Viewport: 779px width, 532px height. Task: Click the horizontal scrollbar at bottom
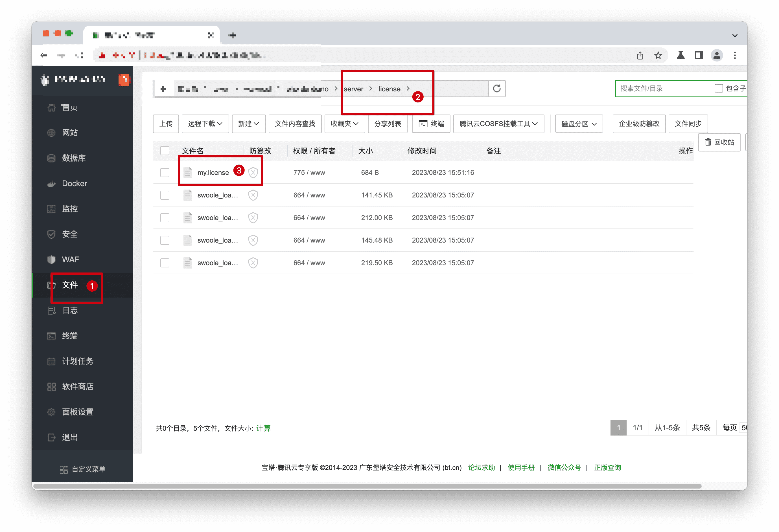click(x=367, y=486)
